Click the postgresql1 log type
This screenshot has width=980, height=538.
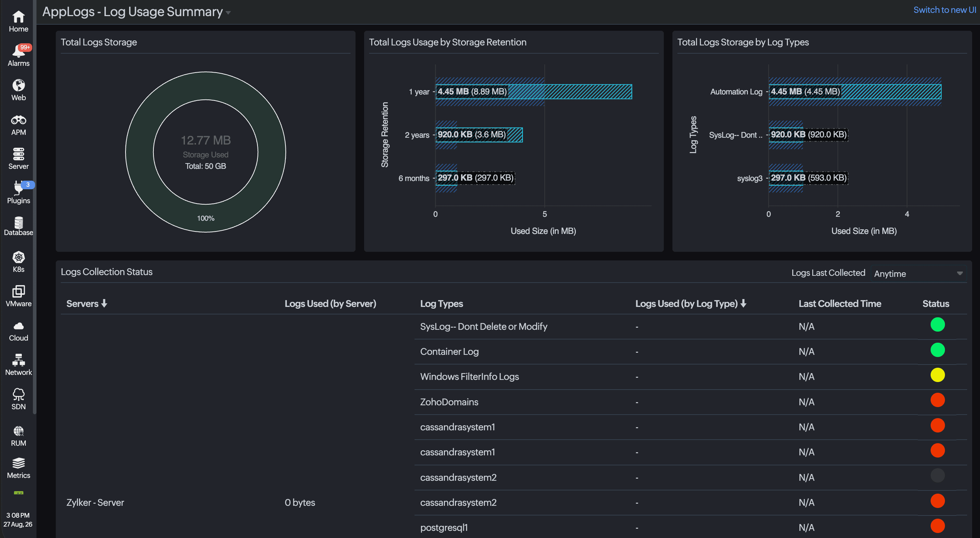coord(444,528)
